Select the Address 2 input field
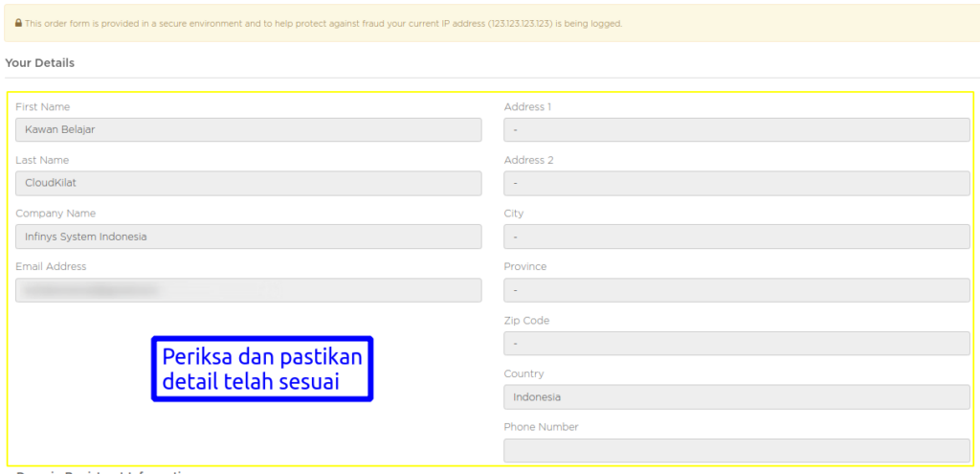980x474 pixels. click(736, 183)
